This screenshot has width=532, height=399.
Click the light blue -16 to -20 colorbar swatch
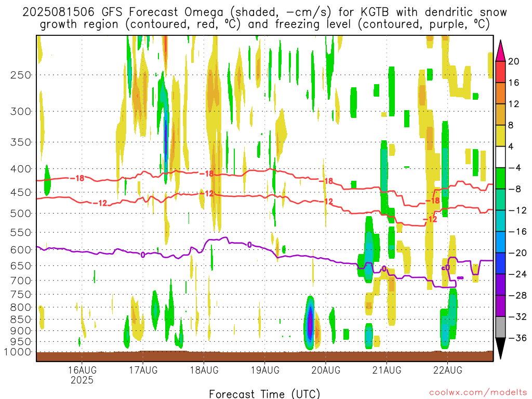[x=500, y=242]
